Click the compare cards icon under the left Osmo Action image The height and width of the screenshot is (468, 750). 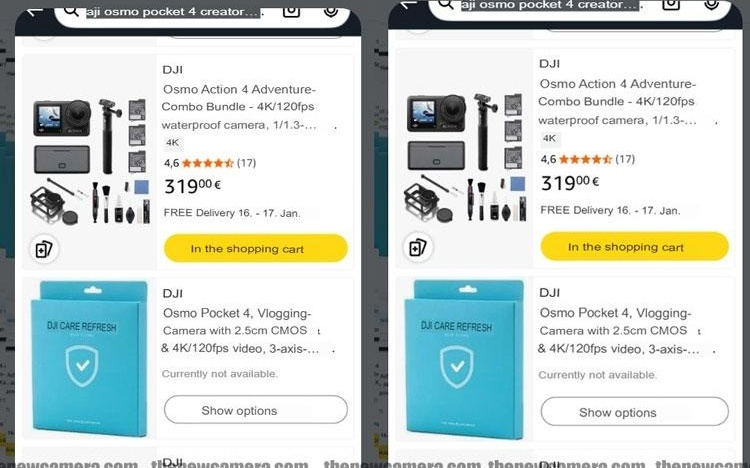44,249
